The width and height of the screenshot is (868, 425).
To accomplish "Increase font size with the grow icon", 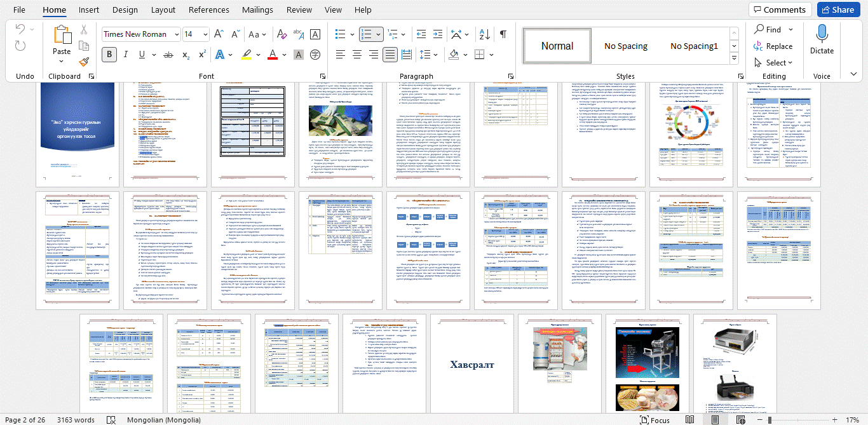I will [219, 34].
